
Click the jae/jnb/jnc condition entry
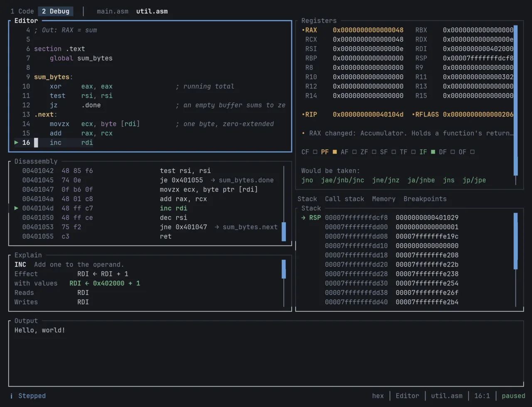click(x=342, y=180)
